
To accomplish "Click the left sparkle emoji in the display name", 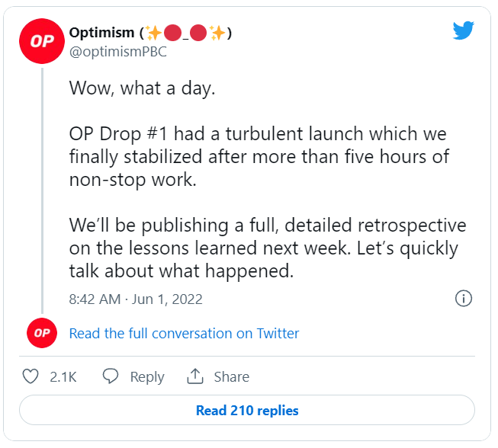I will click(x=153, y=33).
